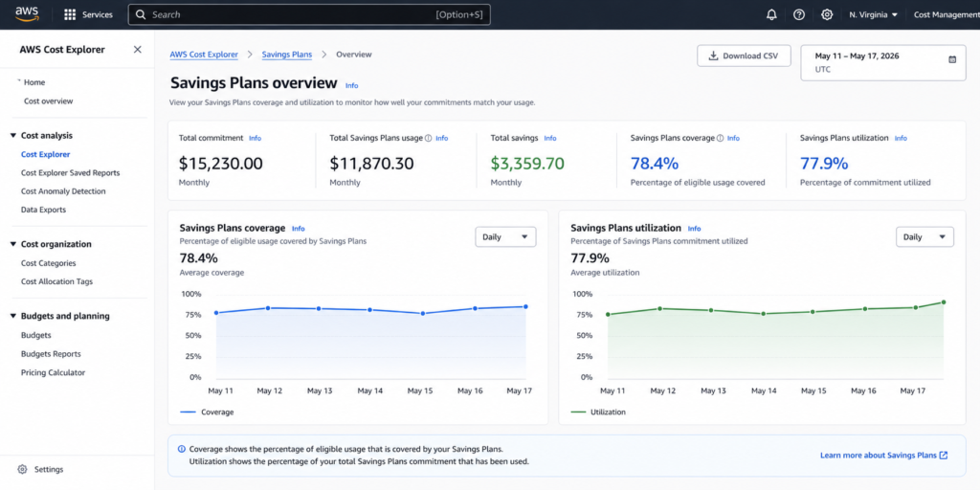Click the Utilization legend entry
Viewport: 980px width, 490px height.
pyautogui.click(x=598, y=412)
